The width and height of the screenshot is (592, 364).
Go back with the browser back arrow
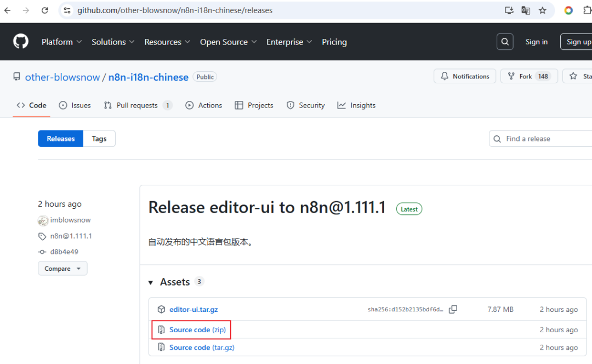8,10
